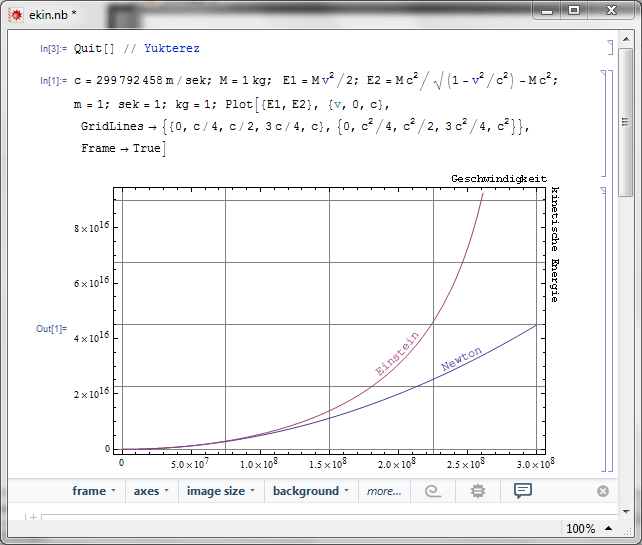Click the swirl icon in suggestions bar
642x545 pixels.
[432, 491]
